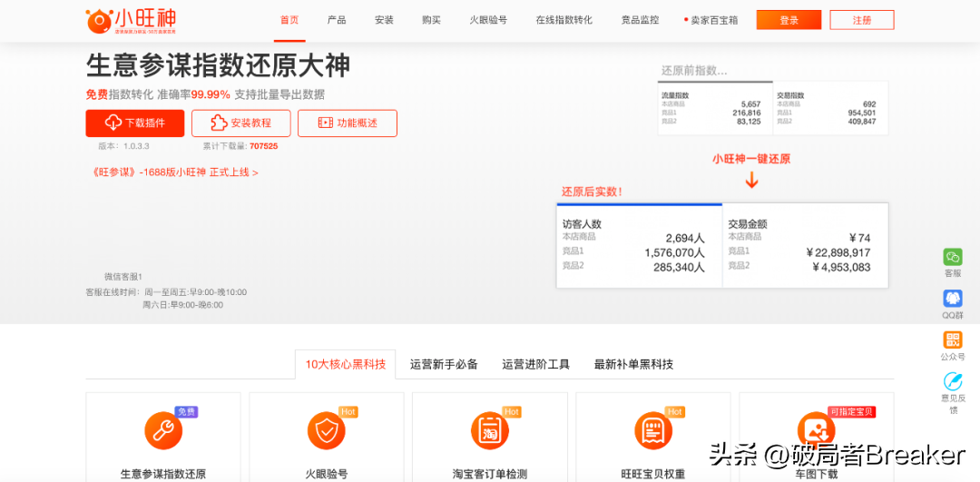Click the ¥22,898,917 value
Screen dimensions: 980x482
tap(838, 252)
